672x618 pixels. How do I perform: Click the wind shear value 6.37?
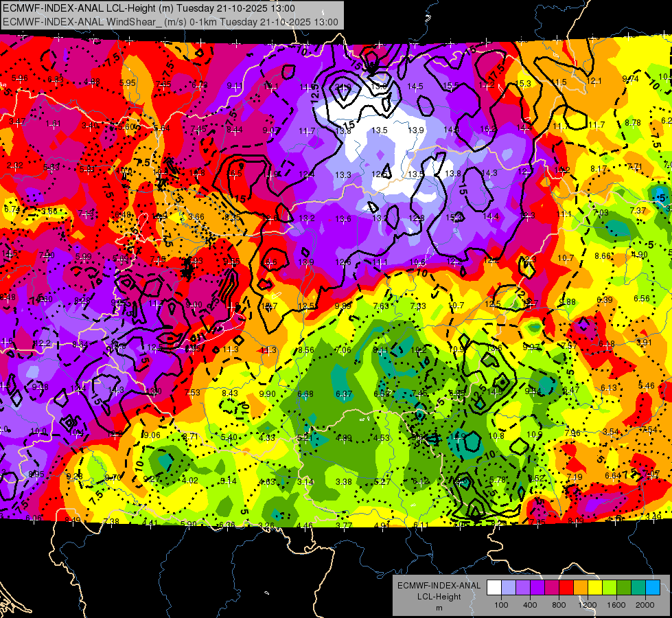[344, 393]
